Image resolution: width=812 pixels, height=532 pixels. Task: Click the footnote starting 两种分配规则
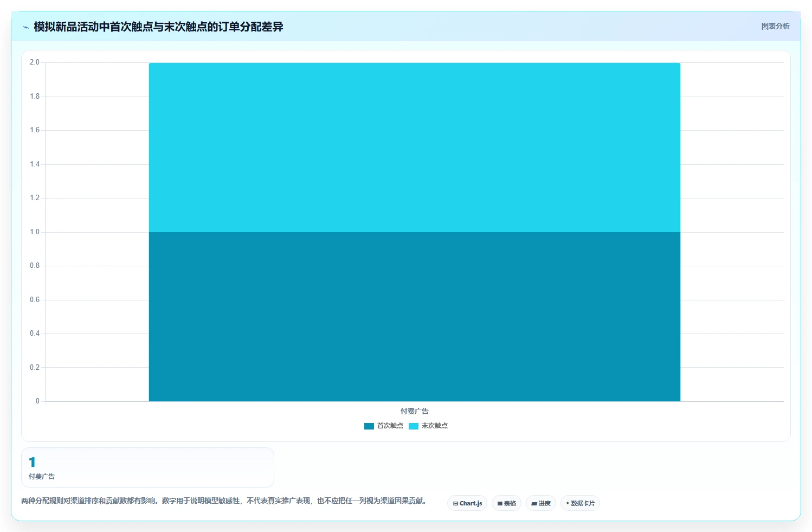point(224,501)
